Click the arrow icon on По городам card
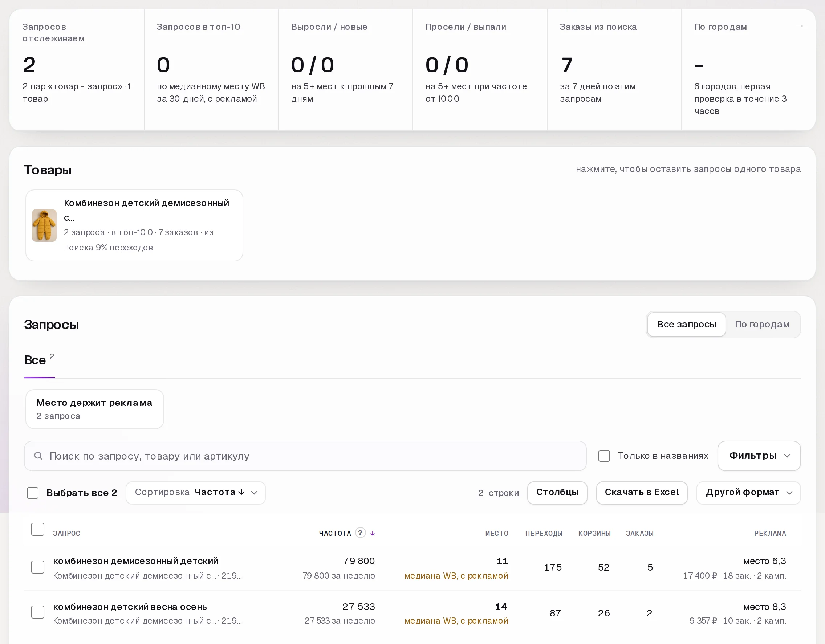 [x=799, y=26]
